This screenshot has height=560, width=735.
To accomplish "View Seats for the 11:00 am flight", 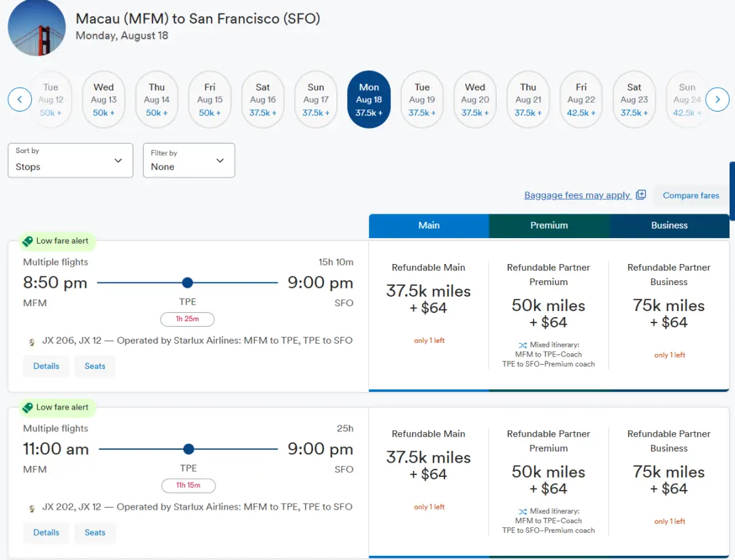I will click(x=95, y=533).
